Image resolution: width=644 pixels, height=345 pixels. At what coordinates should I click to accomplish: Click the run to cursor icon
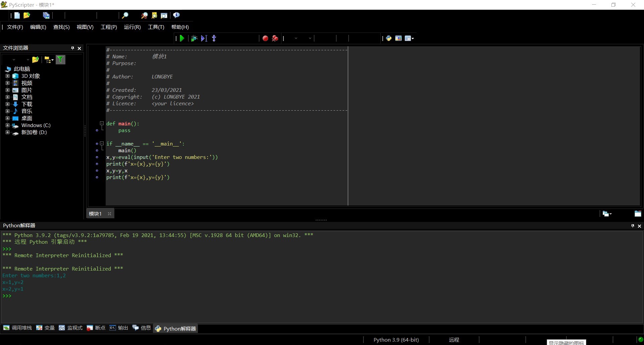point(204,39)
